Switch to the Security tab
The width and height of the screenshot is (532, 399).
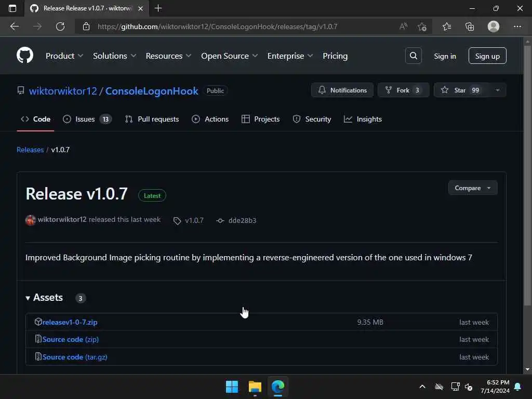coord(312,119)
